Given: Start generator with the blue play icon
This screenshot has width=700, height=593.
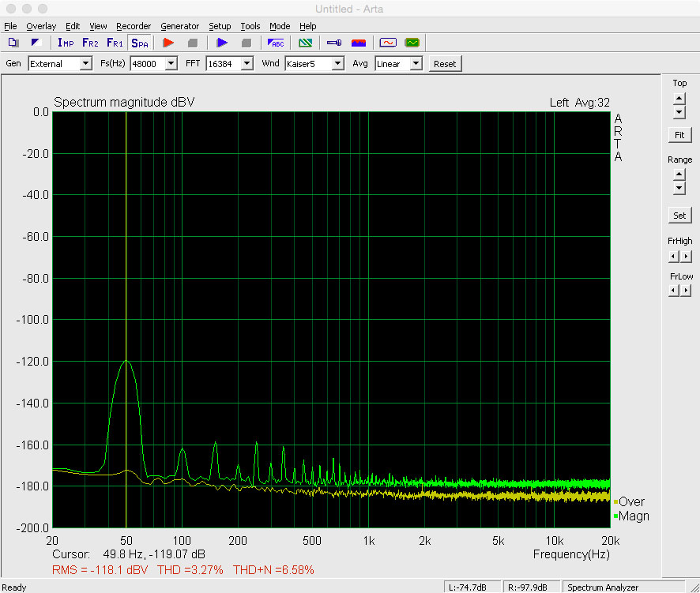Looking at the screenshot, I should 222,43.
